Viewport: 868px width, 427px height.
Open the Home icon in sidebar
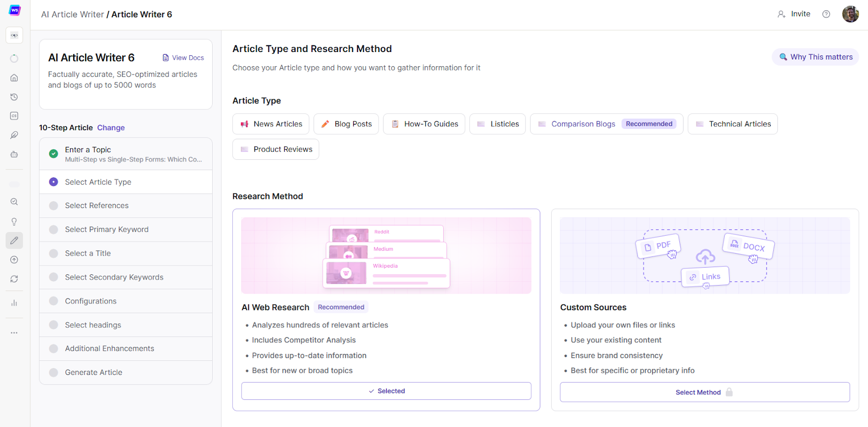point(14,78)
